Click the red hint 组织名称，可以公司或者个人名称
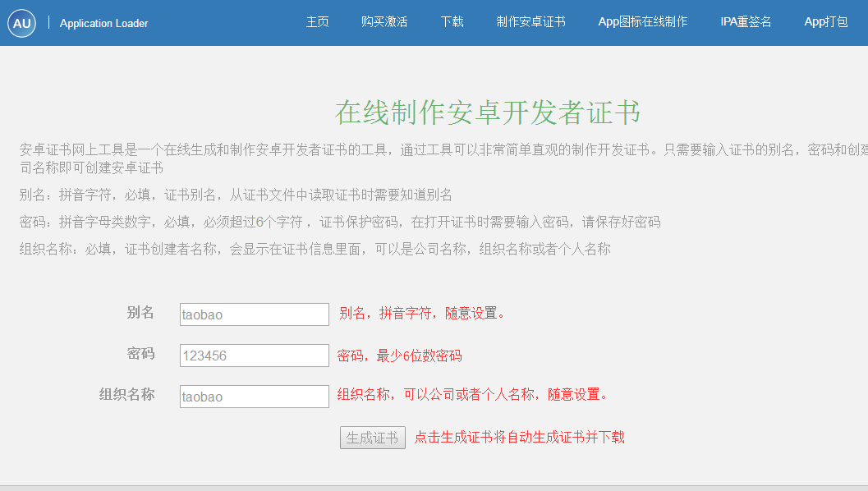The width and height of the screenshot is (868, 491). click(x=473, y=395)
